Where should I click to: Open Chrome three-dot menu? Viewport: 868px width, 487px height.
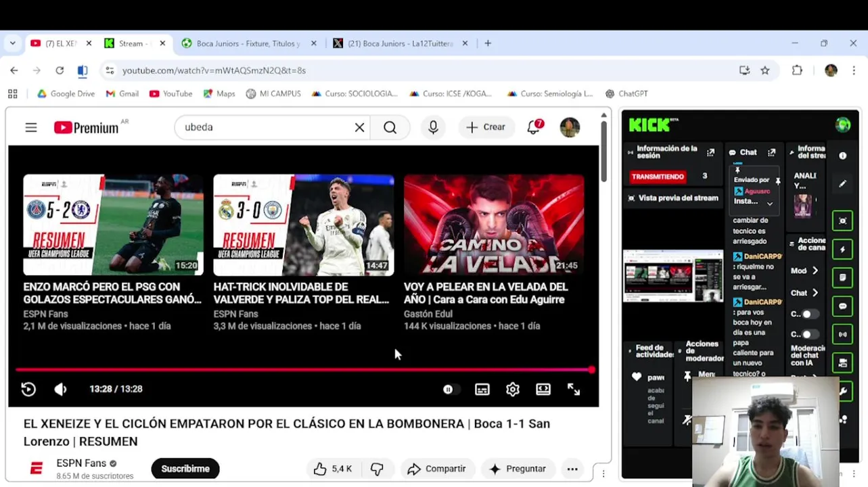pos(854,70)
